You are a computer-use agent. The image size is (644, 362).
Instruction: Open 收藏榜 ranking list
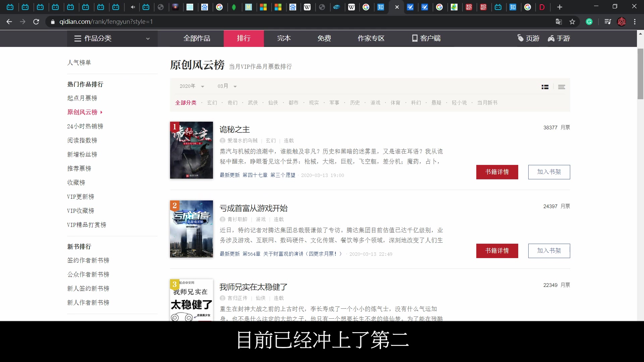click(x=76, y=183)
